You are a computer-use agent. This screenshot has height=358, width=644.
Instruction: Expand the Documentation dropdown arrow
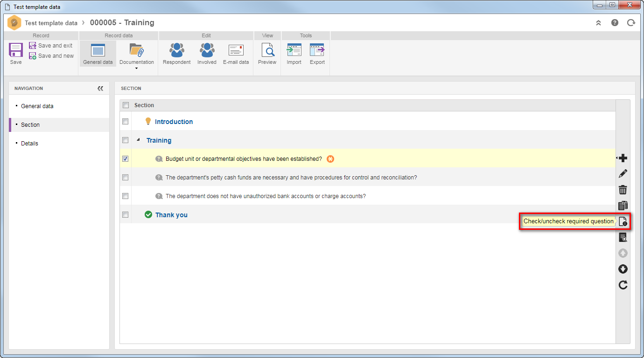tap(137, 69)
